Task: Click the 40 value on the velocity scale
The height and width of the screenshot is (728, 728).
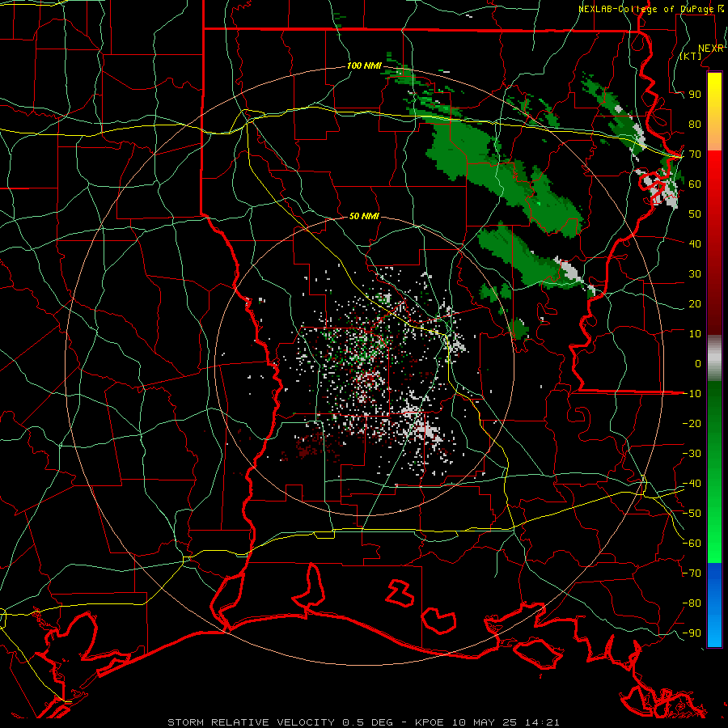Action: click(x=695, y=243)
